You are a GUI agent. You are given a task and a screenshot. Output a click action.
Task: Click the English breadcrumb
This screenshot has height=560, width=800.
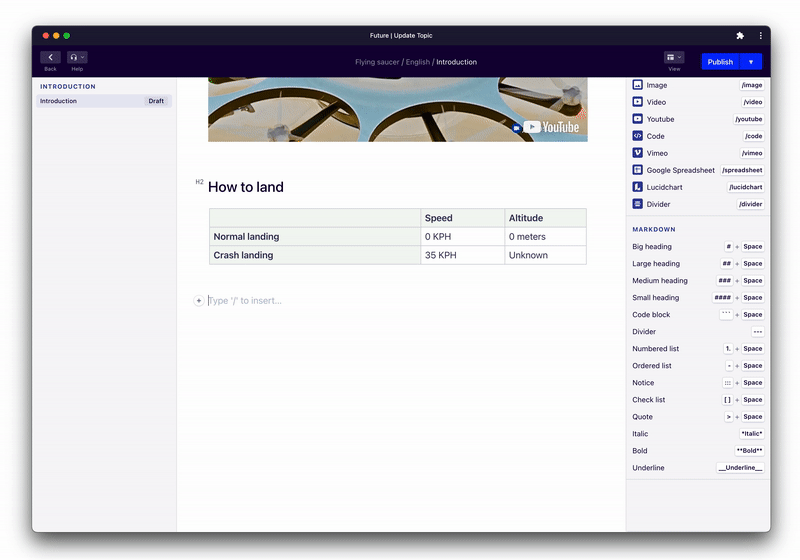[418, 62]
